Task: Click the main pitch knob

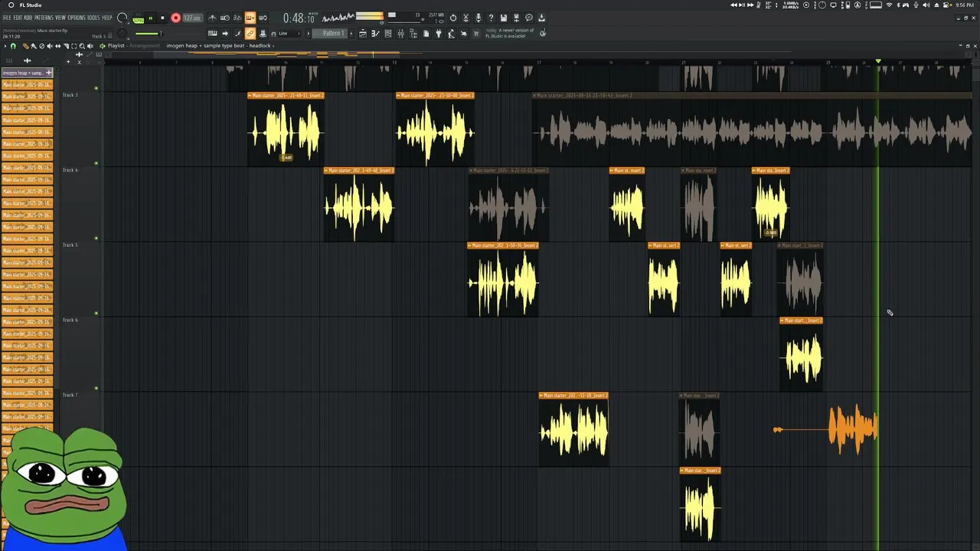Action: coord(122,34)
